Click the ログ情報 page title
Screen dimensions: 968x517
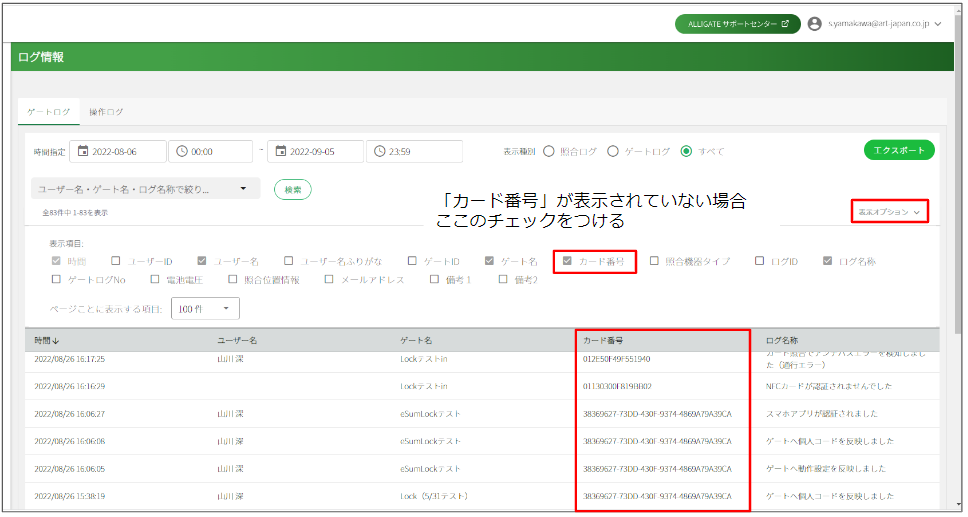tap(41, 57)
